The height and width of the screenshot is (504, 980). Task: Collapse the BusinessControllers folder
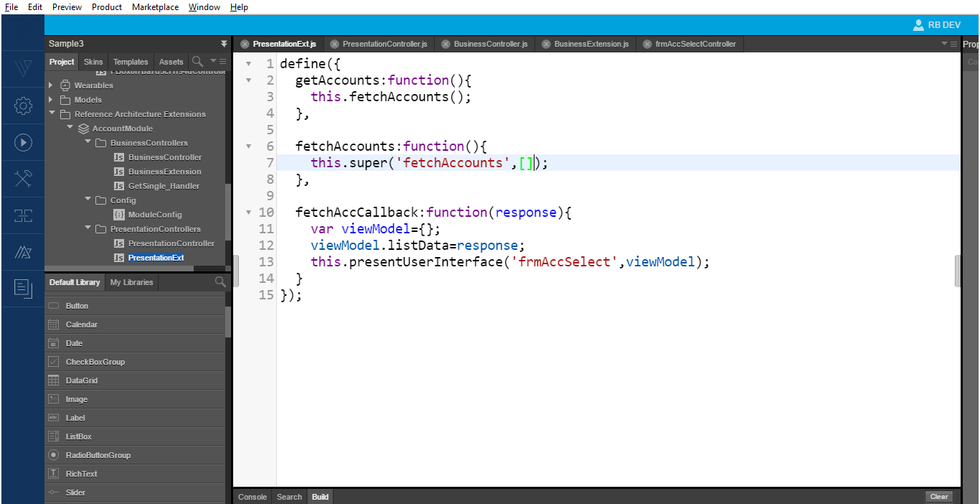pyautogui.click(x=88, y=142)
